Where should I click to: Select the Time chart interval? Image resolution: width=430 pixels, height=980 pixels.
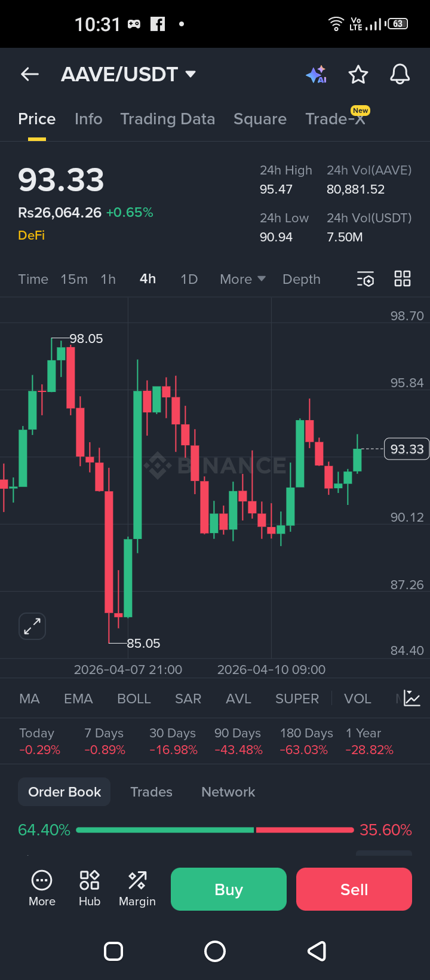click(x=33, y=279)
